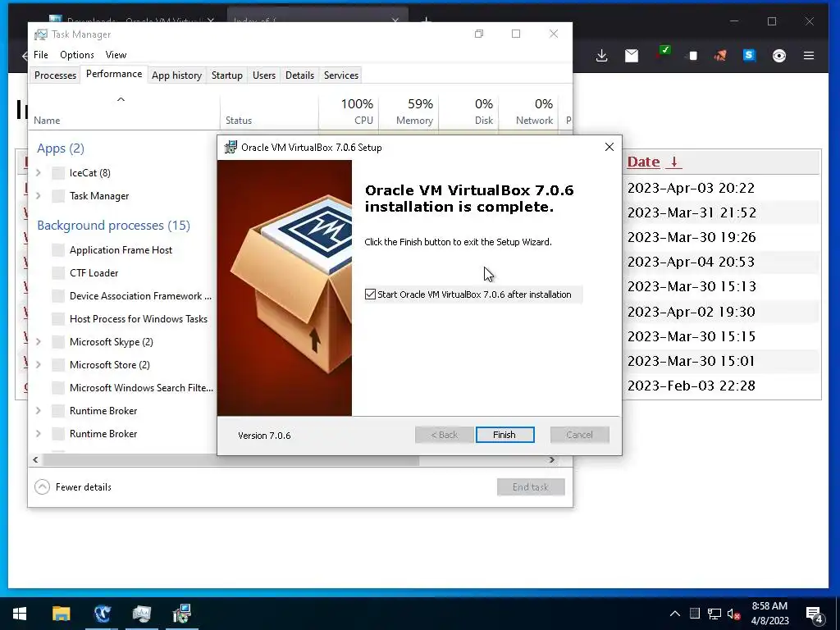Viewport: 840px width, 630px height.
Task: Click the sort chevron above the Name column
Action: (121, 99)
